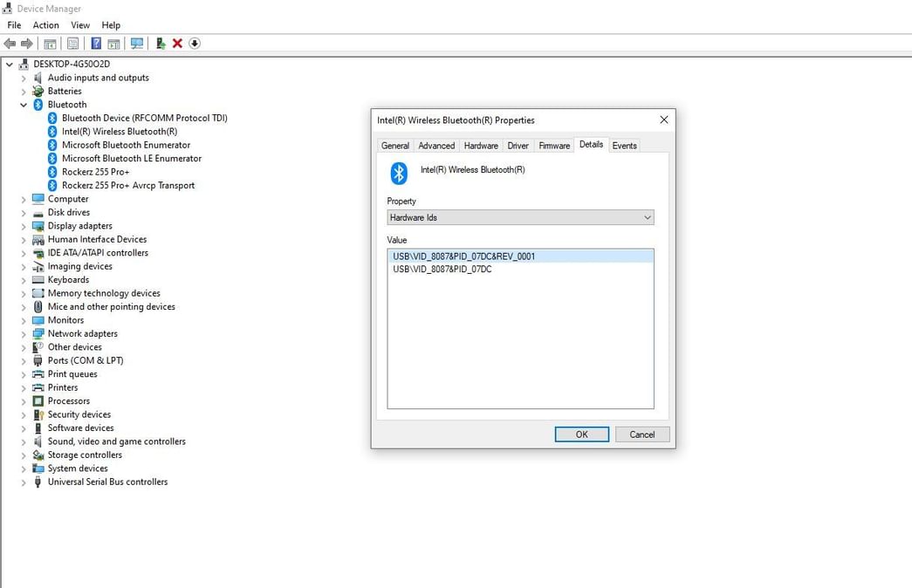Screen dimensions: 912x588
Task: Uninstall device via the red X icon
Action: tap(177, 43)
